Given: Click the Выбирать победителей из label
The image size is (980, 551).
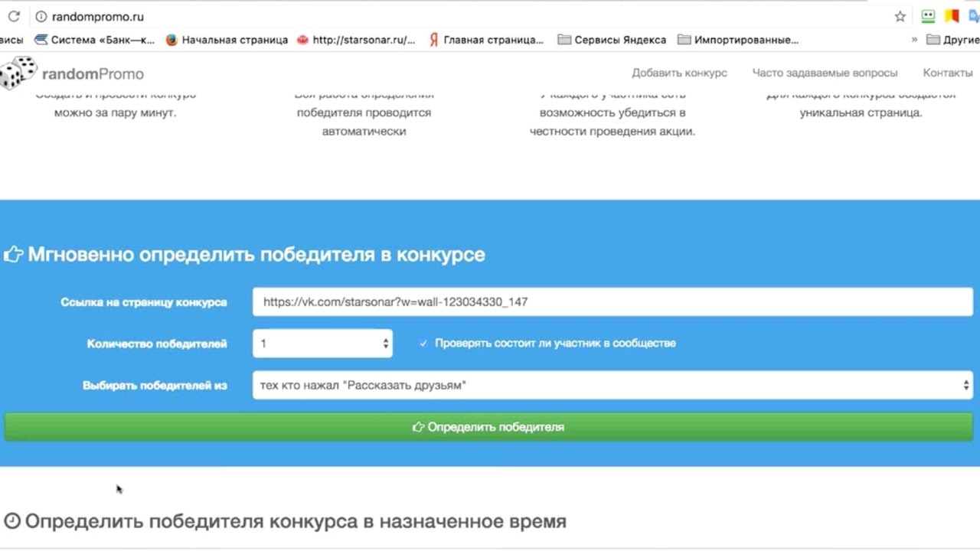Looking at the screenshot, I should [155, 386].
